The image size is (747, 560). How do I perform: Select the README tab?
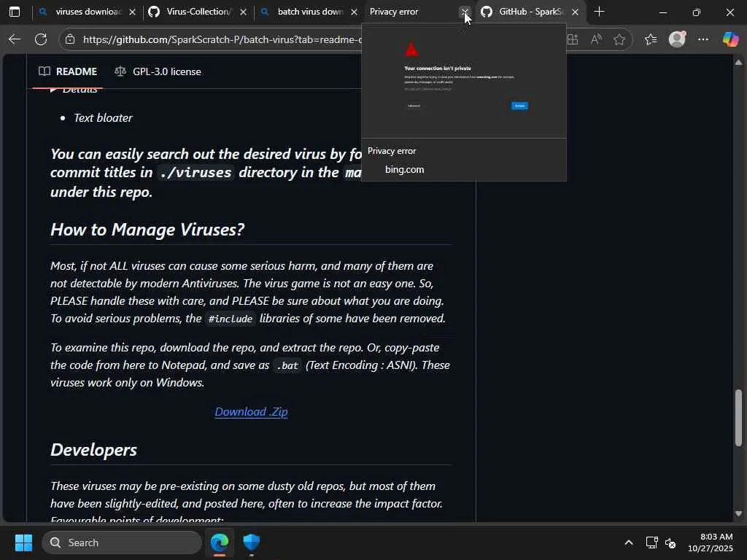[x=68, y=71]
